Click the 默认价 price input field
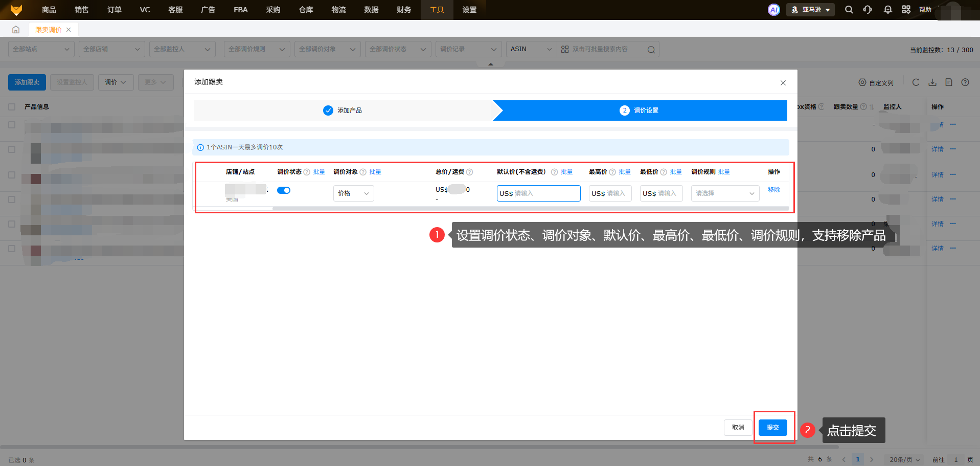The width and height of the screenshot is (980, 466). (x=545, y=193)
